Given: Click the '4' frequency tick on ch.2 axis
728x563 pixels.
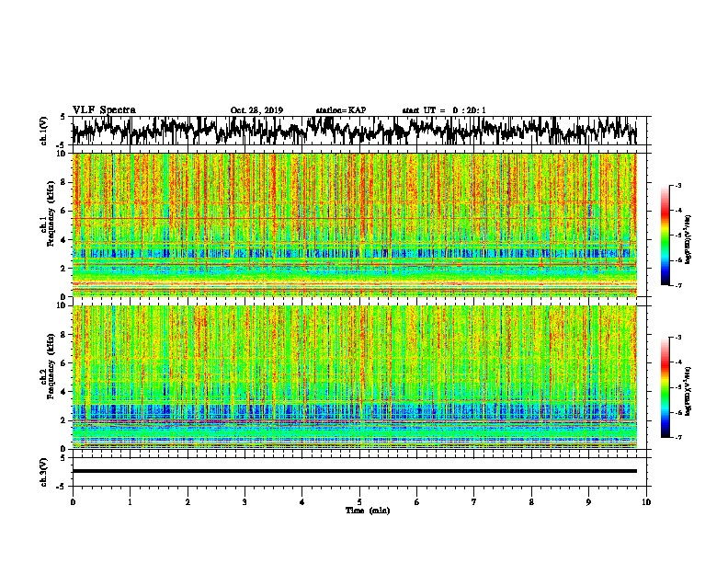Looking at the screenshot, I should 64,392.
